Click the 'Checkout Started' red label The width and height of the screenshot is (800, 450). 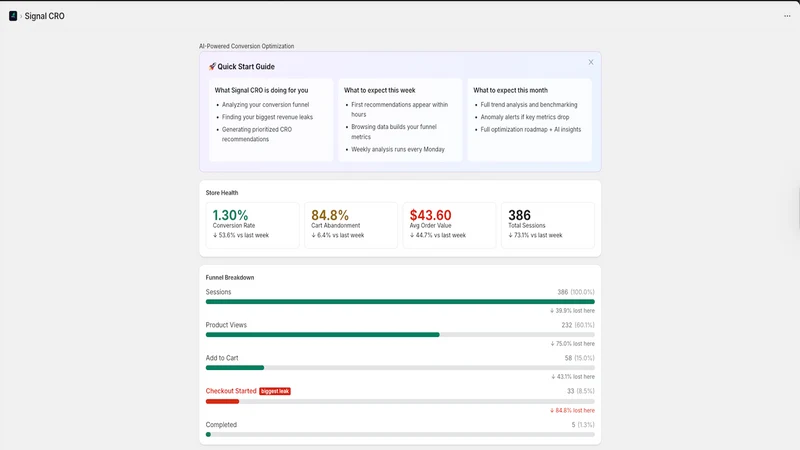[x=231, y=391]
